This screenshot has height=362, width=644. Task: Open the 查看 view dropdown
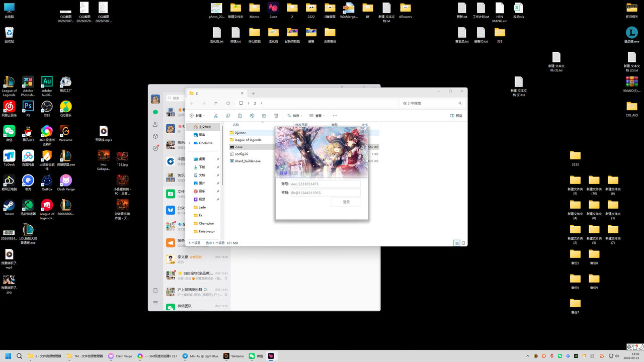click(317, 116)
